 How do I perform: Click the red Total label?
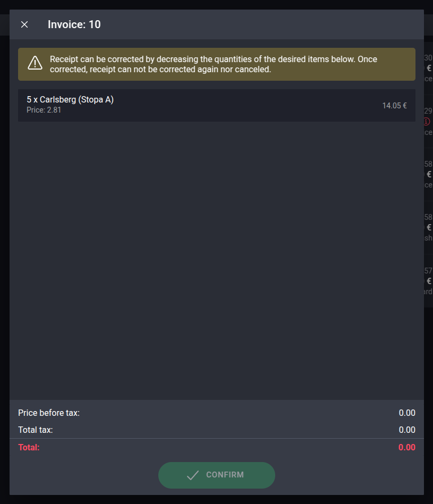coord(29,447)
